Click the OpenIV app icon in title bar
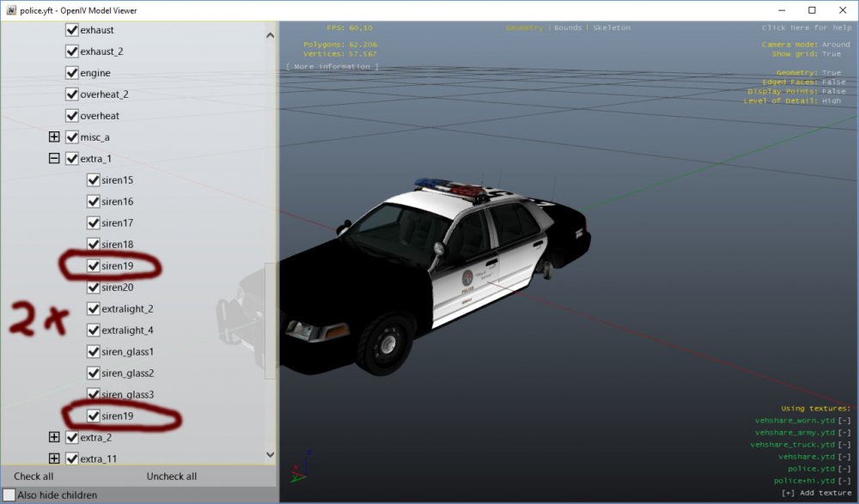859x504 pixels. point(11,10)
